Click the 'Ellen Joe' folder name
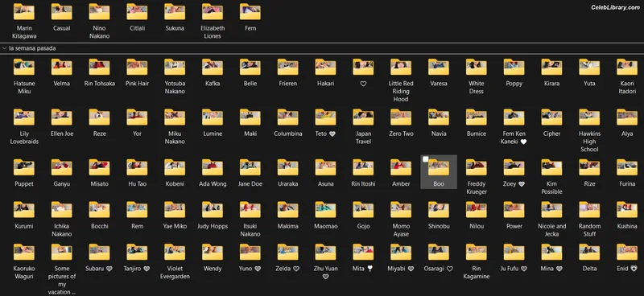644x296 pixels. [62, 134]
